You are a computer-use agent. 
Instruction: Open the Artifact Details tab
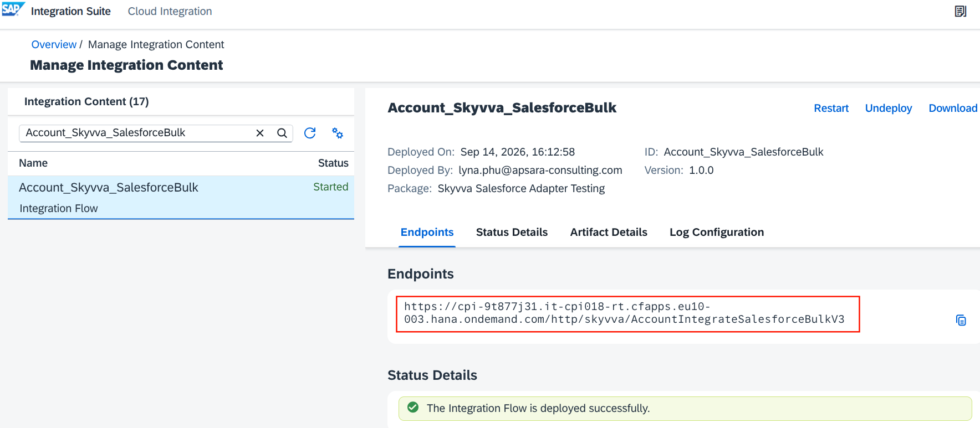(609, 232)
